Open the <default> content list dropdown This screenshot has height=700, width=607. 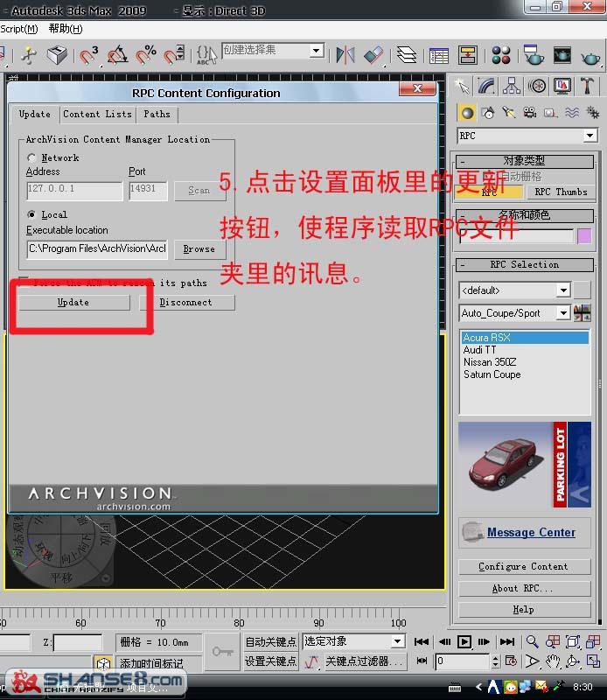click(564, 290)
